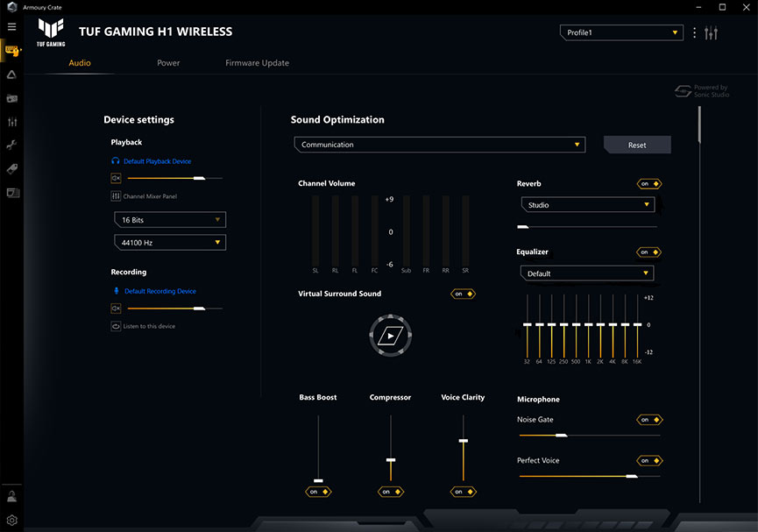Viewport: 758px width, 532px height.
Task: Adjust the playback volume slider
Action: pos(175,179)
